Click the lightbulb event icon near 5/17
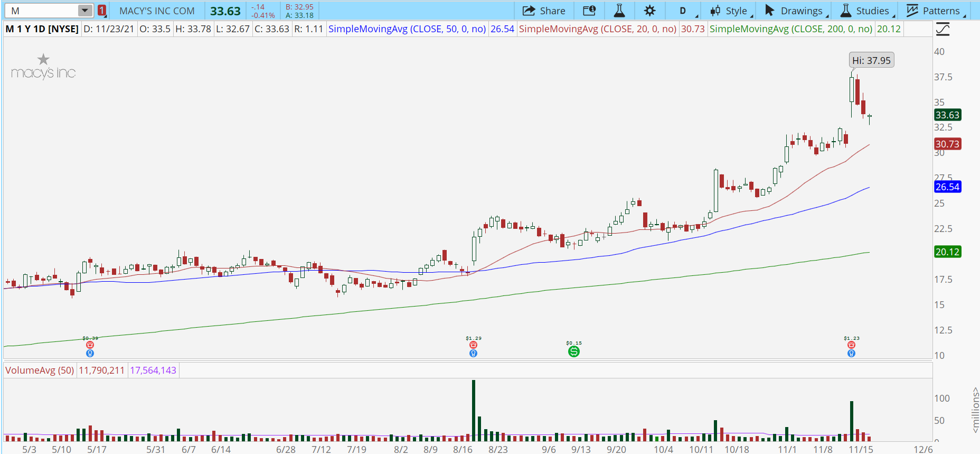This screenshot has width=980, height=454. pos(90,353)
